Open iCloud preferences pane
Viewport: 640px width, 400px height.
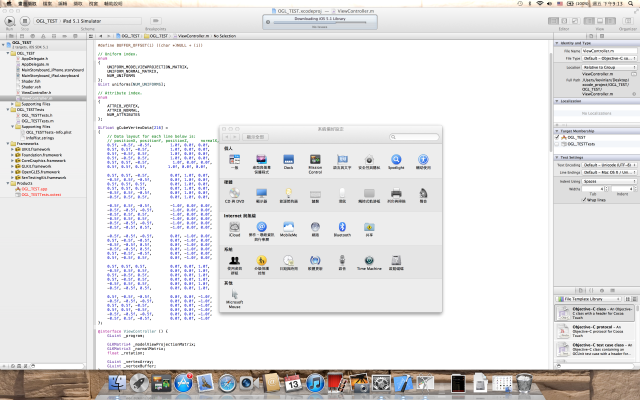coord(235,227)
